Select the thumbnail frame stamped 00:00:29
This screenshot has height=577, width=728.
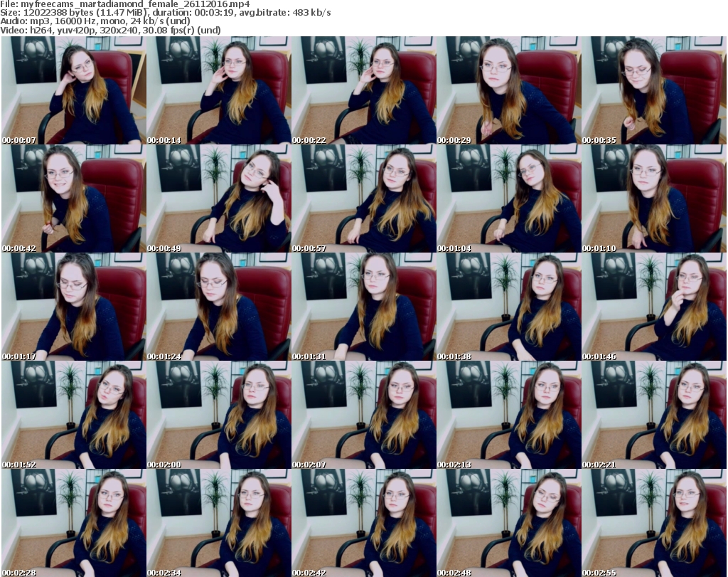tap(509, 90)
